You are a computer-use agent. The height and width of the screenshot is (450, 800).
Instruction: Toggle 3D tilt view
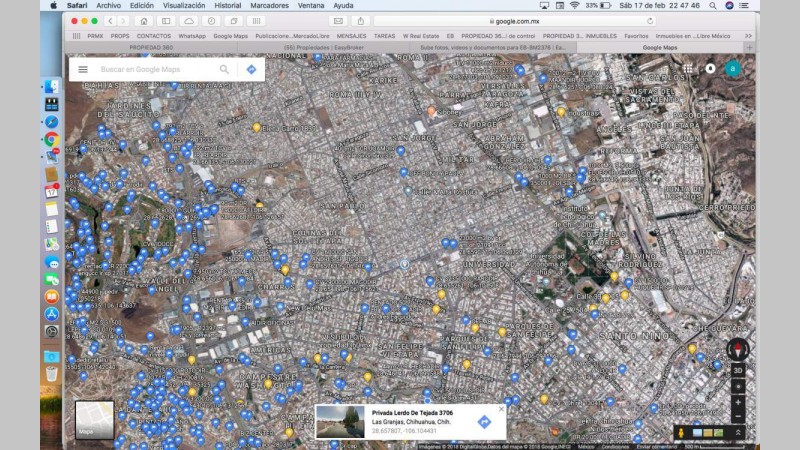click(x=738, y=370)
